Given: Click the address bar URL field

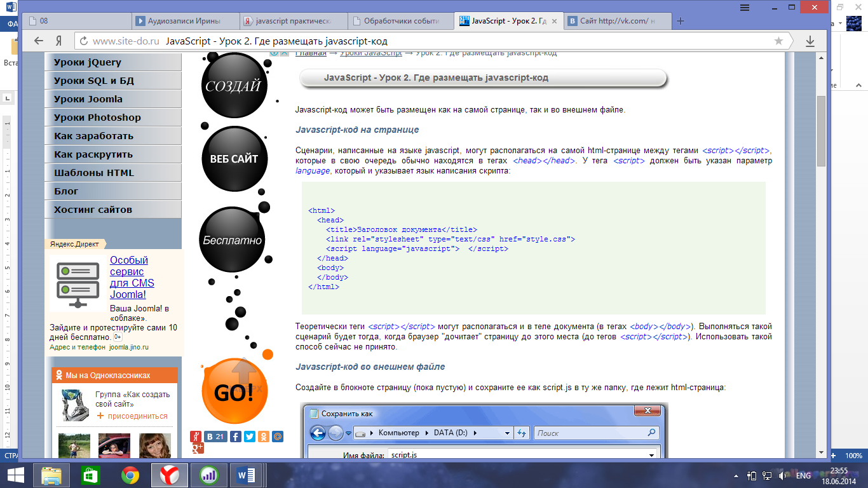Looking at the screenshot, I should pos(432,41).
